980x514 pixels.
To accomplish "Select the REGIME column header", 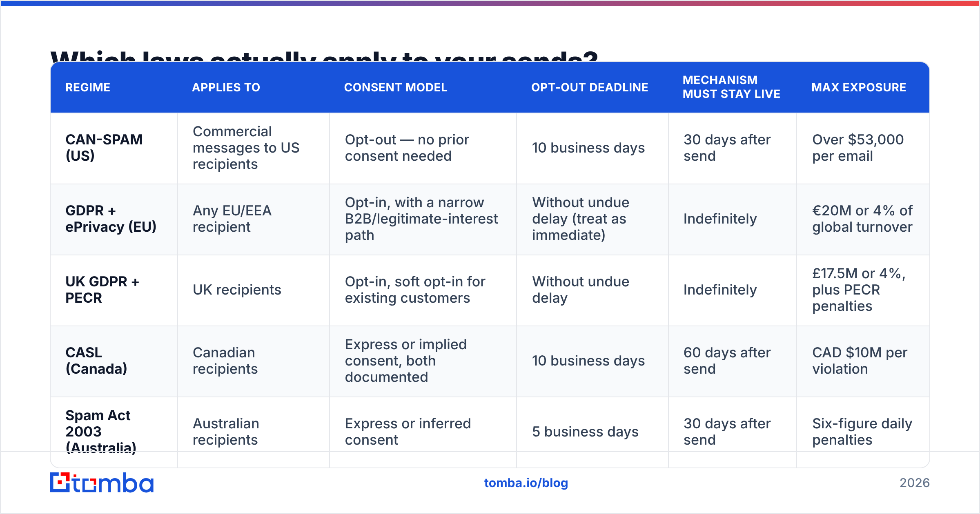I will [88, 87].
